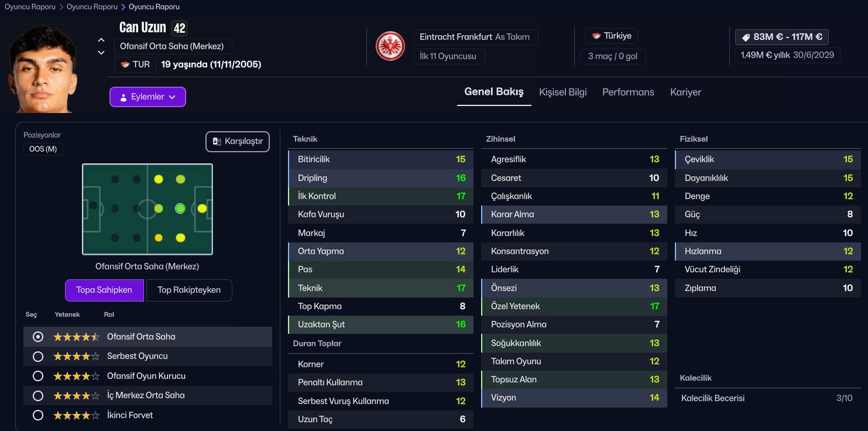Click the compare icon in Karşılaştır button

217,142
